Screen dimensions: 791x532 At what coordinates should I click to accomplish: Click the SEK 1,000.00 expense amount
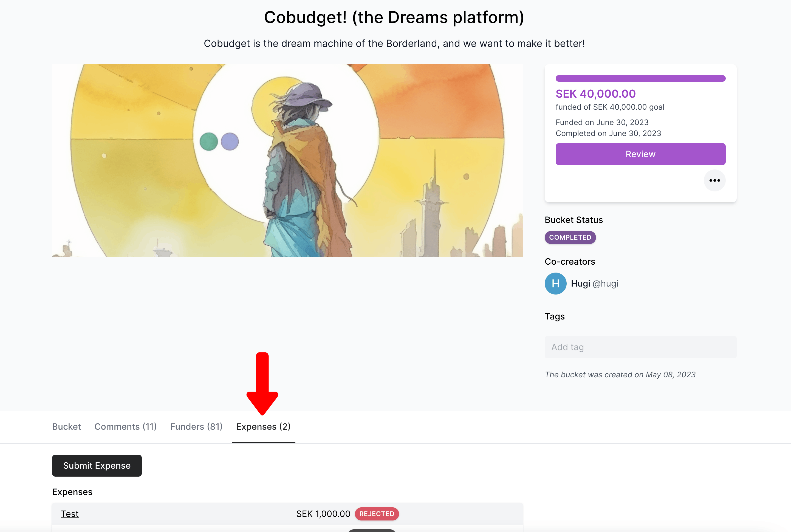coord(323,514)
